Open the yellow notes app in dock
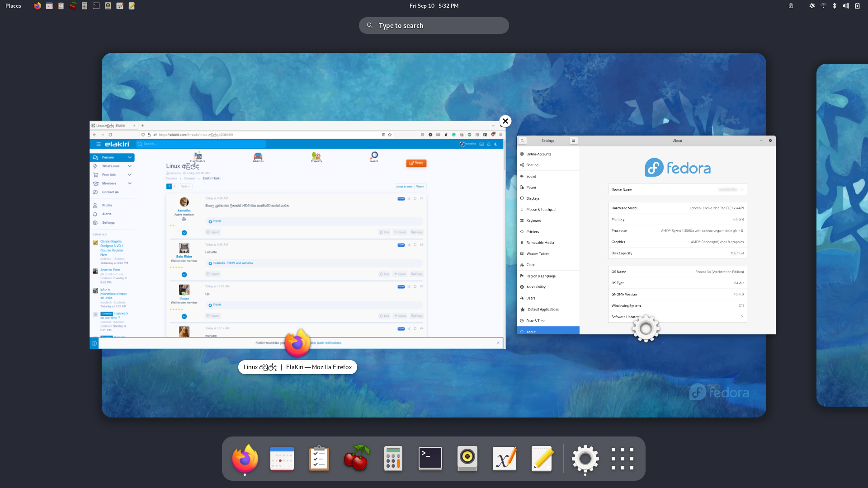Image resolution: width=868 pixels, height=488 pixels. (x=542, y=459)
